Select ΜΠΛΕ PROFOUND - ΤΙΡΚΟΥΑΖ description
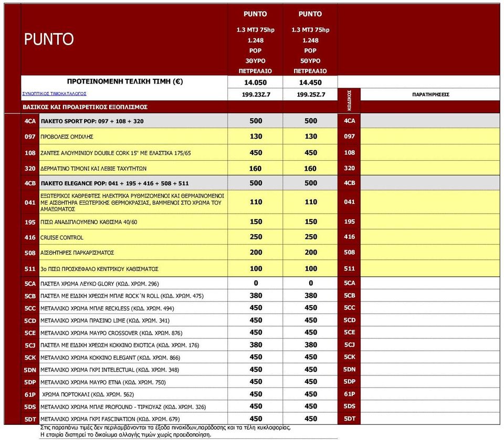 pos(123,407)
